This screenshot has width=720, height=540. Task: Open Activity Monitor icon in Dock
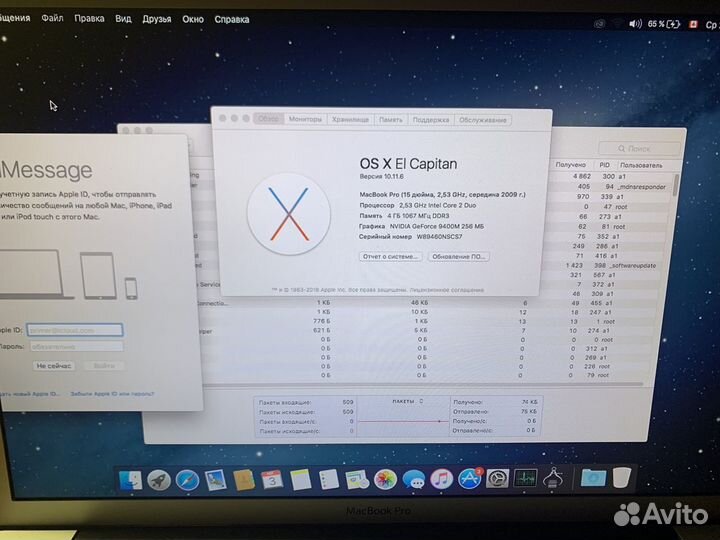[525, 478]
